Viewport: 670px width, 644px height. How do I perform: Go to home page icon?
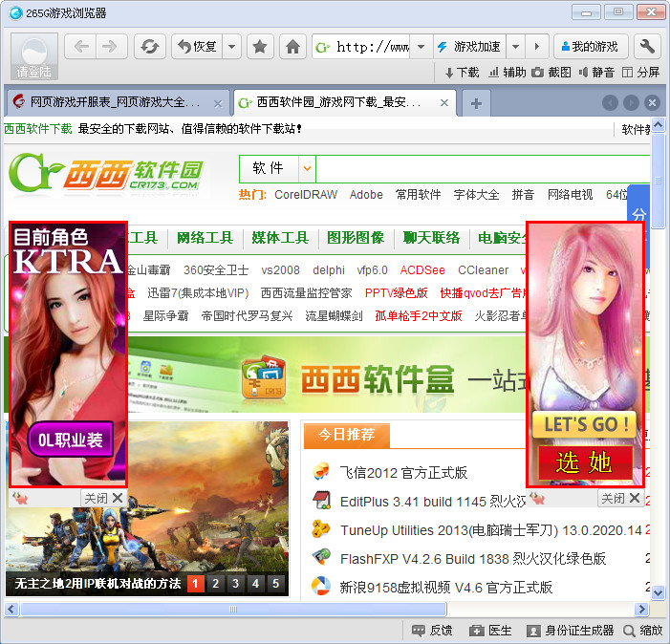click(x=292, y=46)
